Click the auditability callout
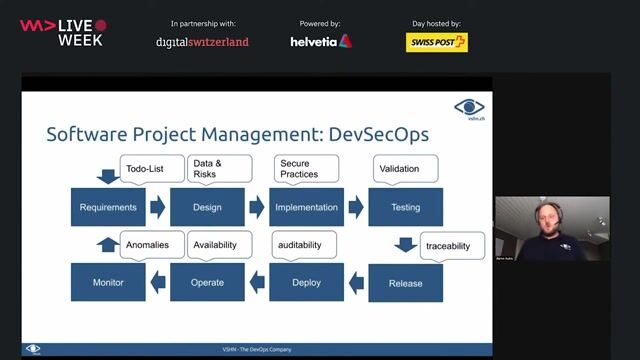Image resolution: width=640 pixels, height=360 pixels. 304,245
